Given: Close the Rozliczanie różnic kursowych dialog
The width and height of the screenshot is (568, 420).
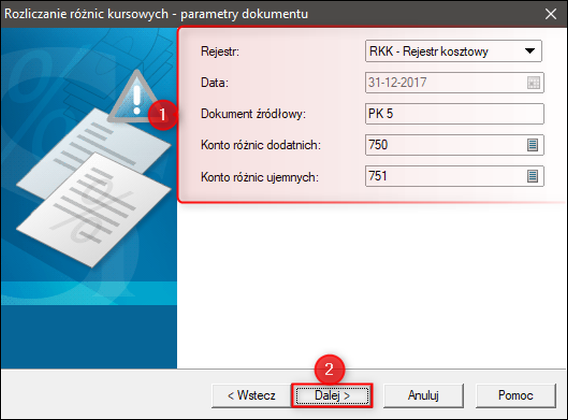Looking at the screenshot, I should click(x=551, y=14).
